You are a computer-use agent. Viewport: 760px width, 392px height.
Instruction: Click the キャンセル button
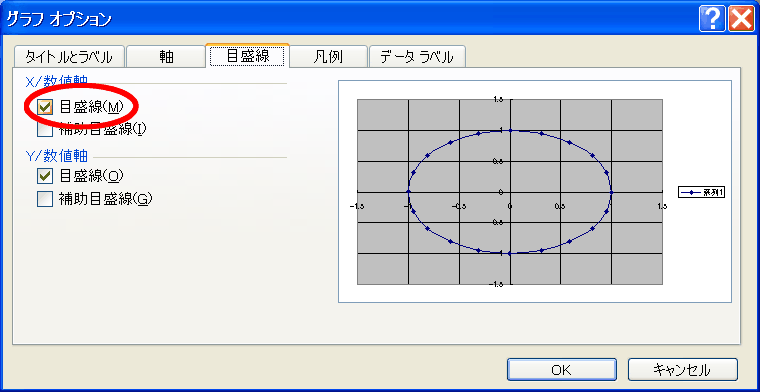(682, 370)
